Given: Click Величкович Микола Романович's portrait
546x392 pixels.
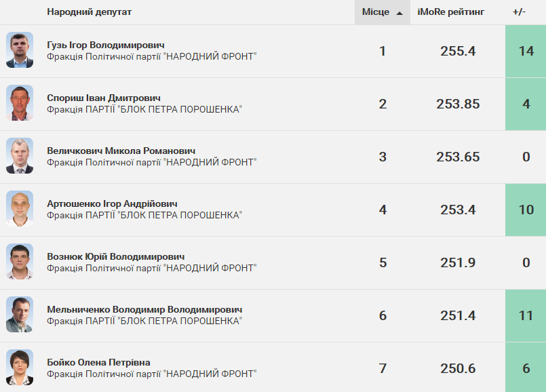Looking at the screenshot, I should (x=20, y=155).
